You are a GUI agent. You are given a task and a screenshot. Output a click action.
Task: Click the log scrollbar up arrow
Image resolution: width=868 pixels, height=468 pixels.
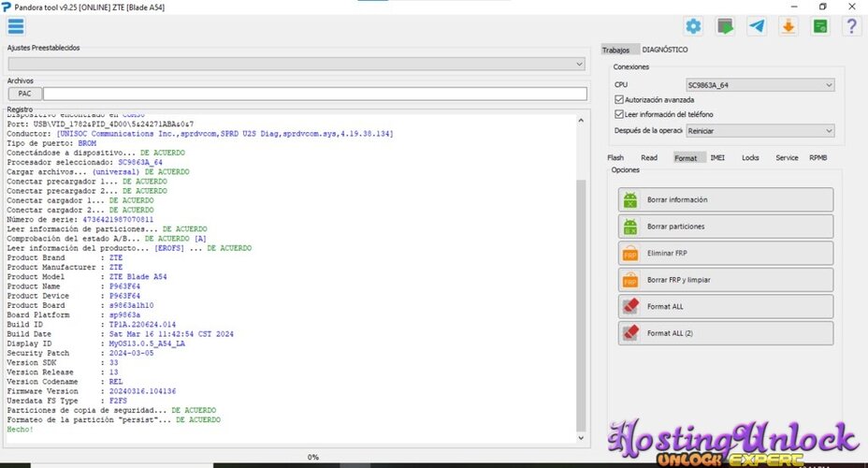(581, 120)
